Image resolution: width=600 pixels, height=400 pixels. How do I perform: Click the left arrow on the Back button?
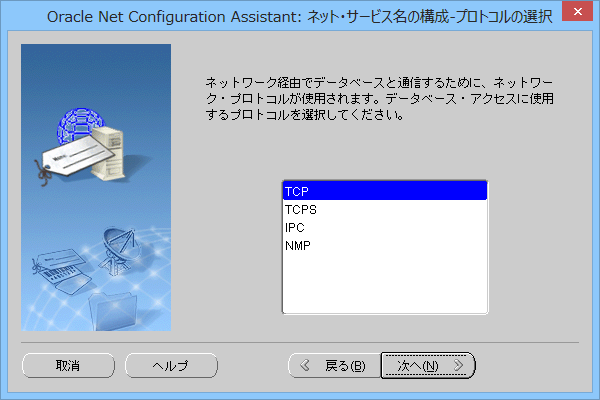tap(306, 366)
